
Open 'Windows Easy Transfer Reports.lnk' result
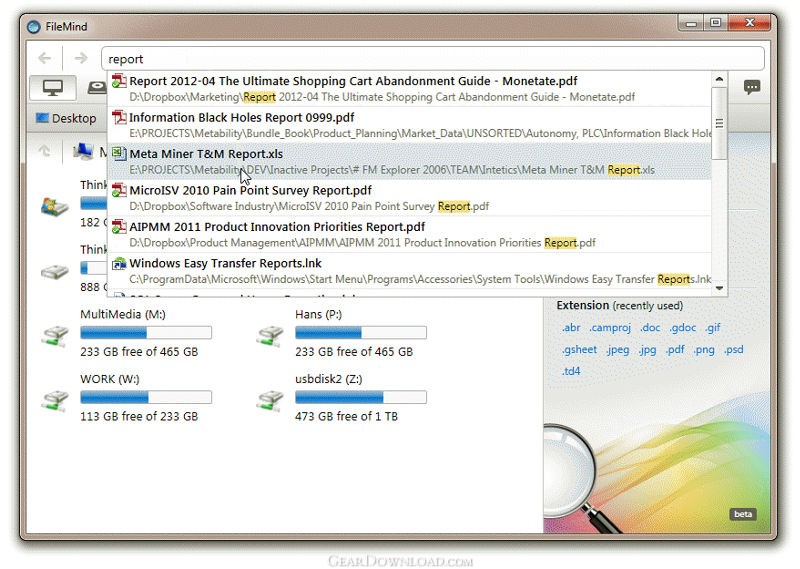pos(409,270)
